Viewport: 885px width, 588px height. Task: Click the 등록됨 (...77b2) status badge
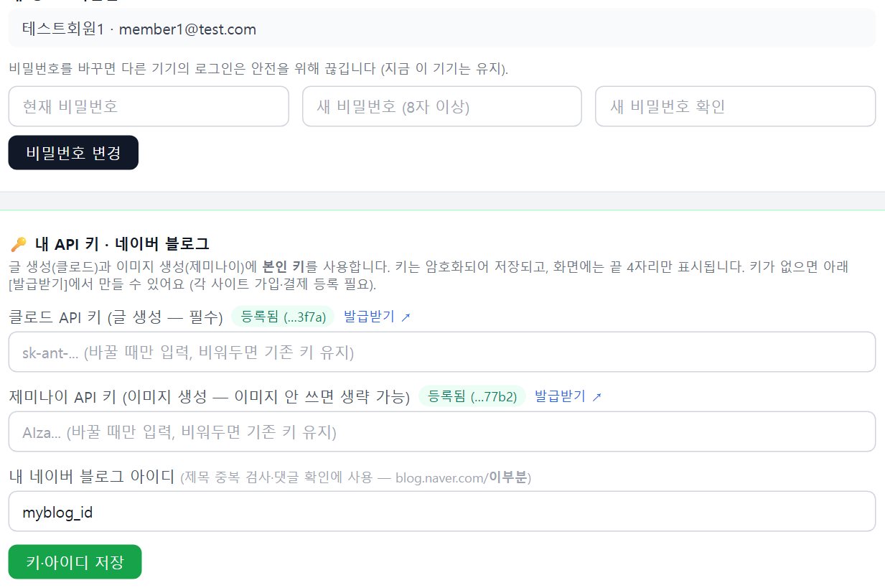(472, 396)
